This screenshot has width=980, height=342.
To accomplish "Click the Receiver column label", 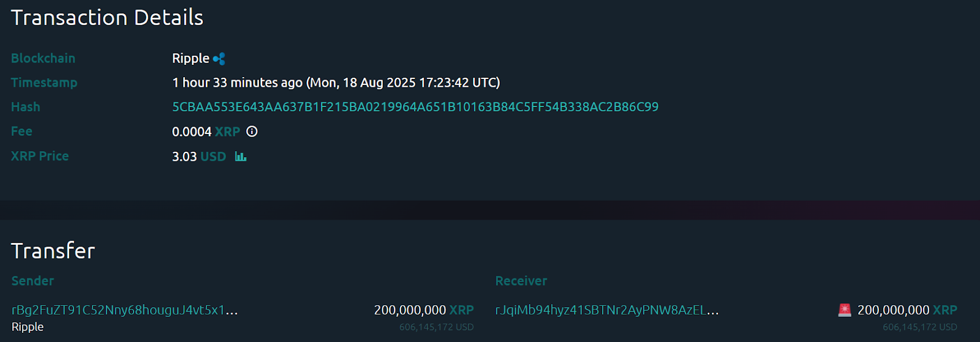I will tap(521, 281).
